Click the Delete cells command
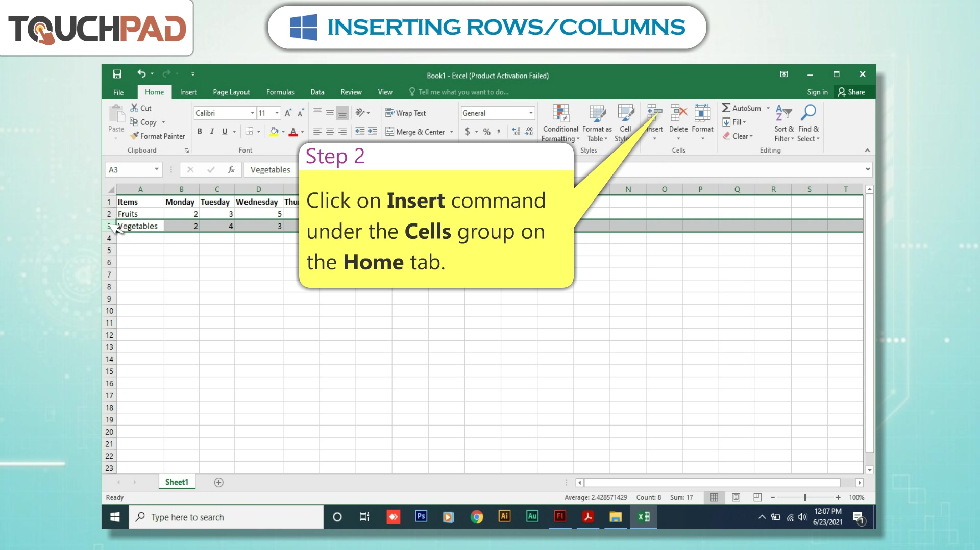This screenshot has height=550, width=980. [678, 123]
